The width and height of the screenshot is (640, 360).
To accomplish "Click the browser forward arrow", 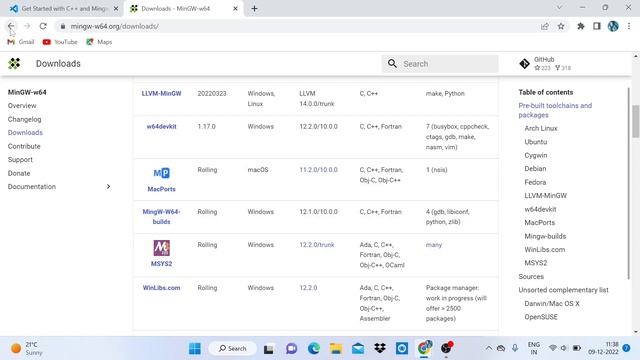I will (27, 26).
